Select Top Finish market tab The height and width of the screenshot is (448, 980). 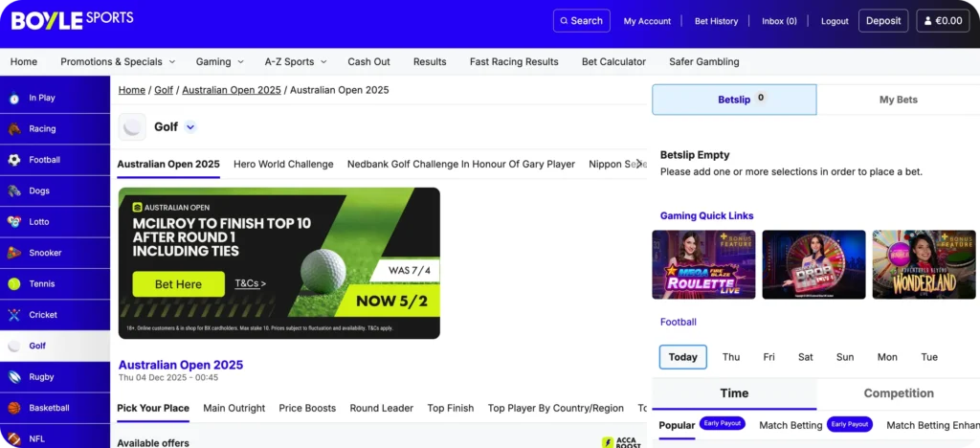point(451,408)
